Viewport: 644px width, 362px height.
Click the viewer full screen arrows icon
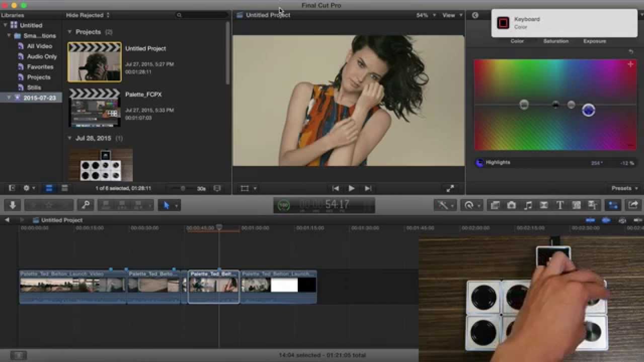pos(450,189)
